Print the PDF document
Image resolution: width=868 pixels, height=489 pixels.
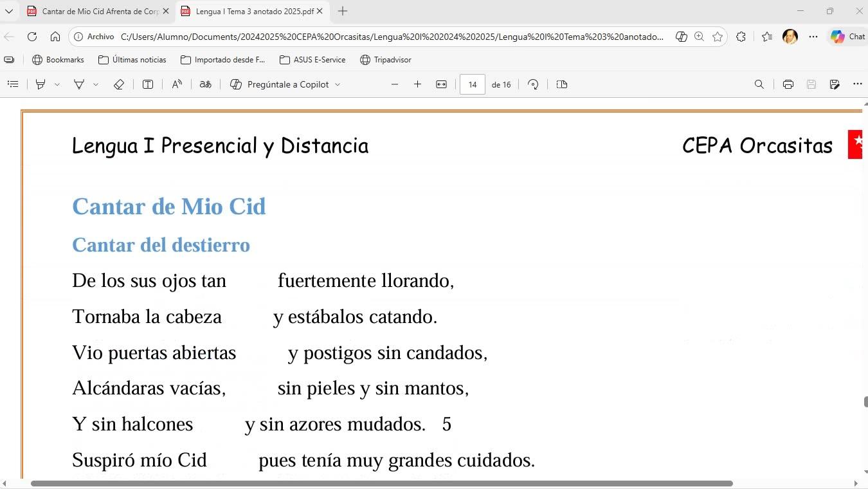(788, 84)
